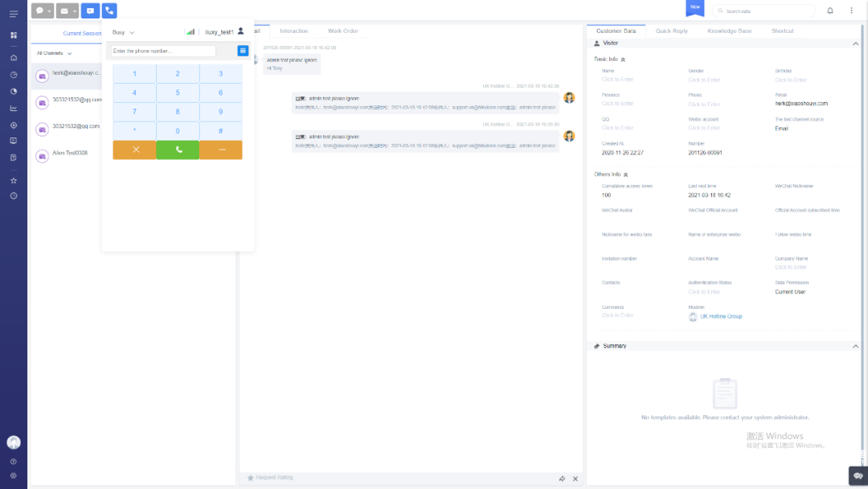Switch to Current Session tab

pyautogui.click(x=82, y=33)
